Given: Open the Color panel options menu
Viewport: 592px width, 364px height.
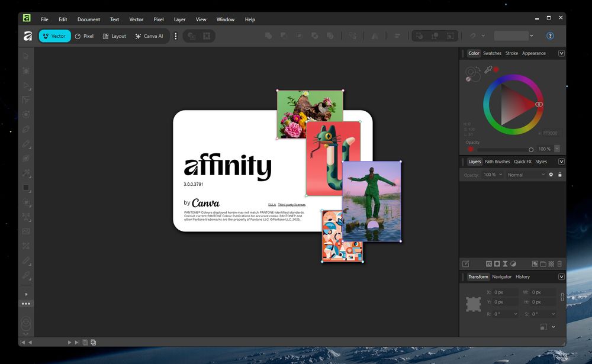Looking at the screenshot, I should 561,53.
